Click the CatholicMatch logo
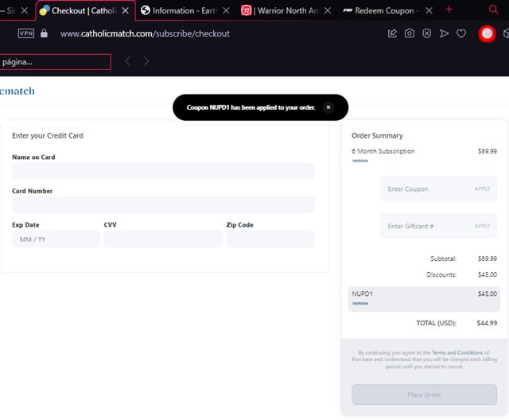509x420 pixels. click(17, 91)
